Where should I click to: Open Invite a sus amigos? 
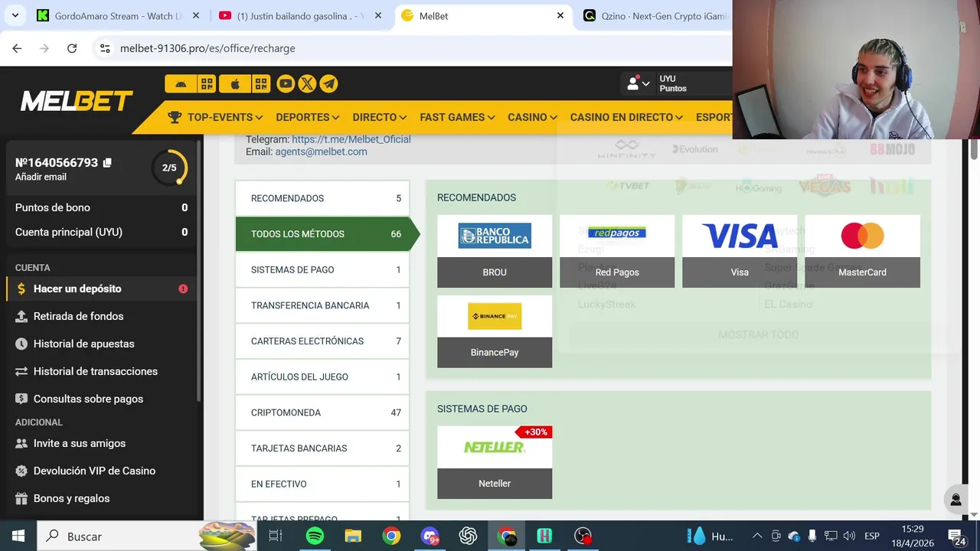click(x=100, y=443)
